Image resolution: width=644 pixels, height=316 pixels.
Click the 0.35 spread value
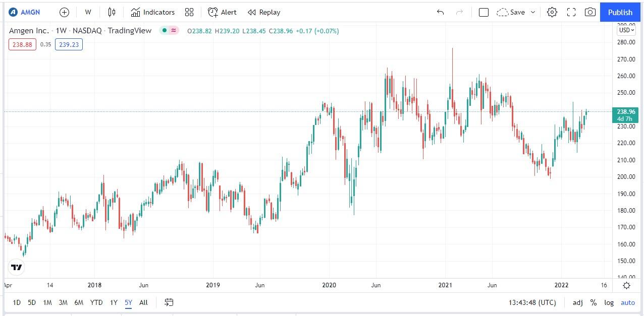coord(45,44)
